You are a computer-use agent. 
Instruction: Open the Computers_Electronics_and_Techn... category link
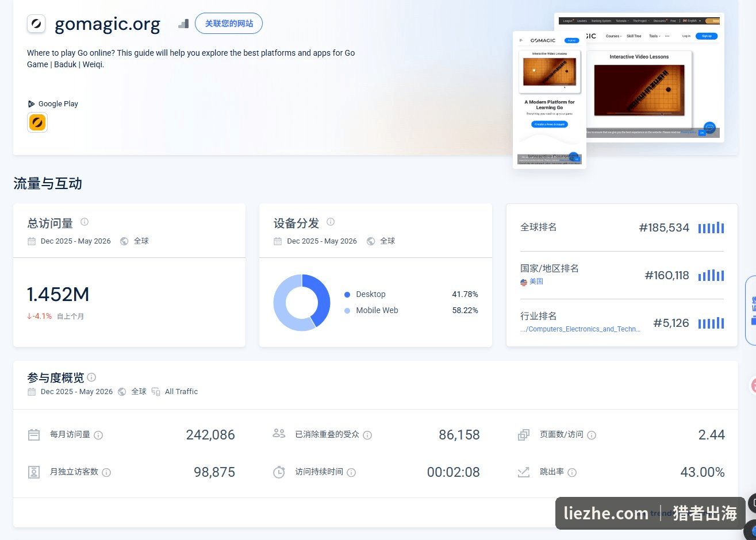tap(580, 329)
